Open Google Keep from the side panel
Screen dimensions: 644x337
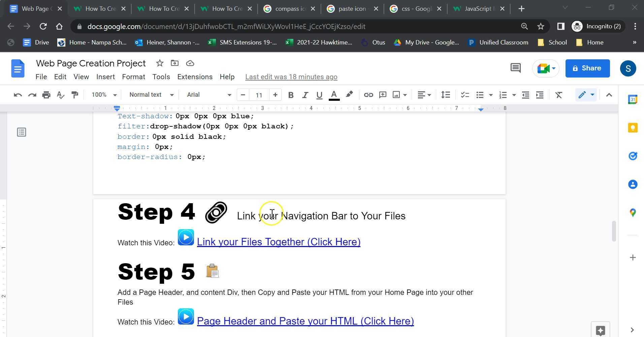[633, 128]
